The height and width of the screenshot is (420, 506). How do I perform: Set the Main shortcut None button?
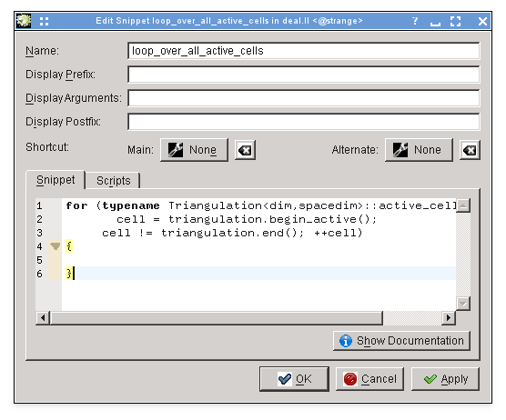pyautogui.click(x=194, y=150)
